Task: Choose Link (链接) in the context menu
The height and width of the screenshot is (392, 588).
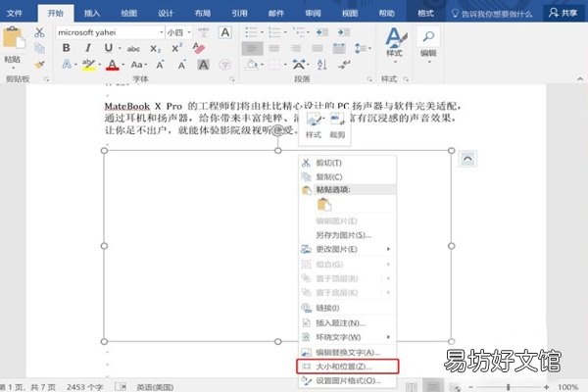Action: 347,308
